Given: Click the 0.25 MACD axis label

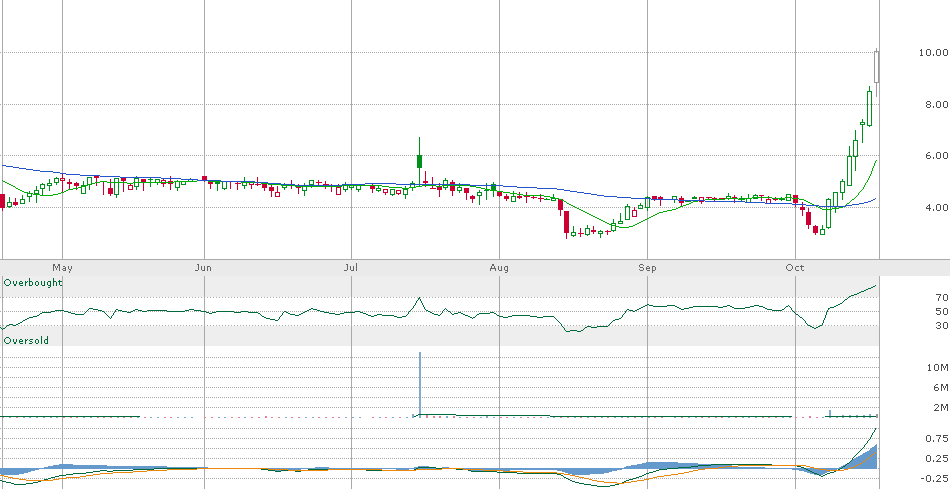Looking at the screenshot, I should (938, 458).
